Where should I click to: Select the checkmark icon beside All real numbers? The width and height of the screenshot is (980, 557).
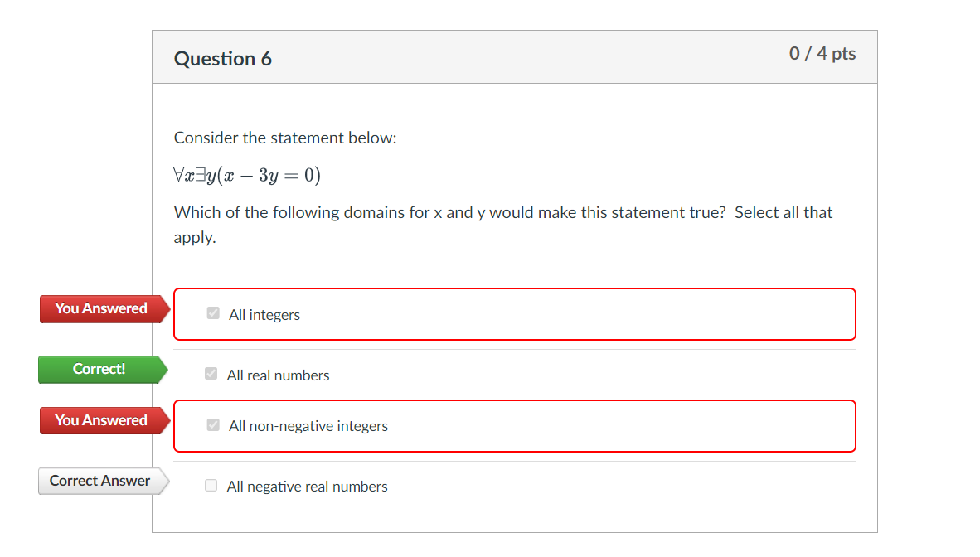coord(211,374)
